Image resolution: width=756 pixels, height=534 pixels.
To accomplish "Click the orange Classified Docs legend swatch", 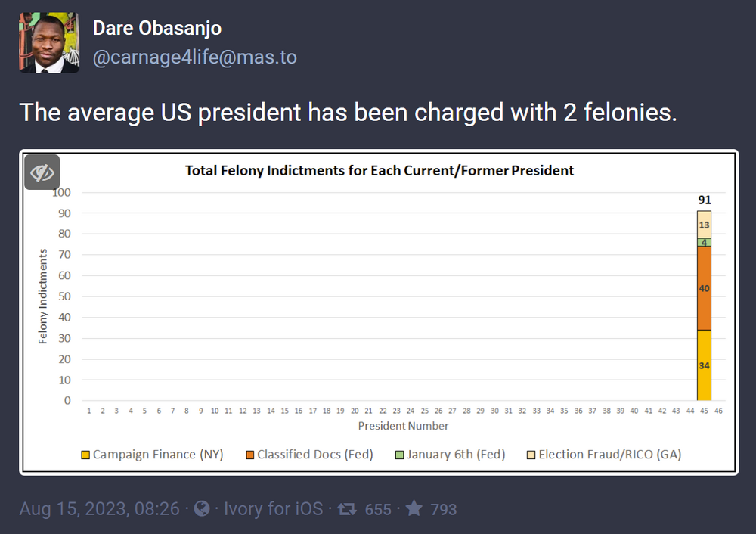I will point(249,455).
